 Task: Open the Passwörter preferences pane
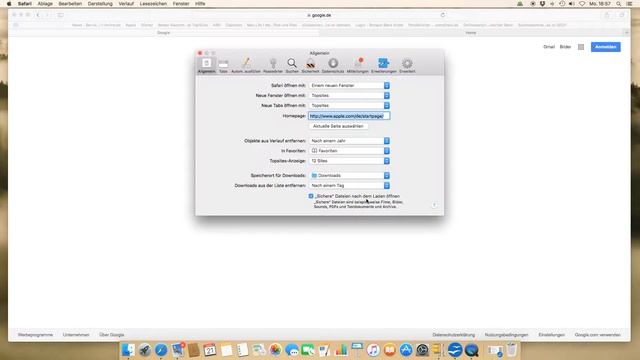point(273,65)
